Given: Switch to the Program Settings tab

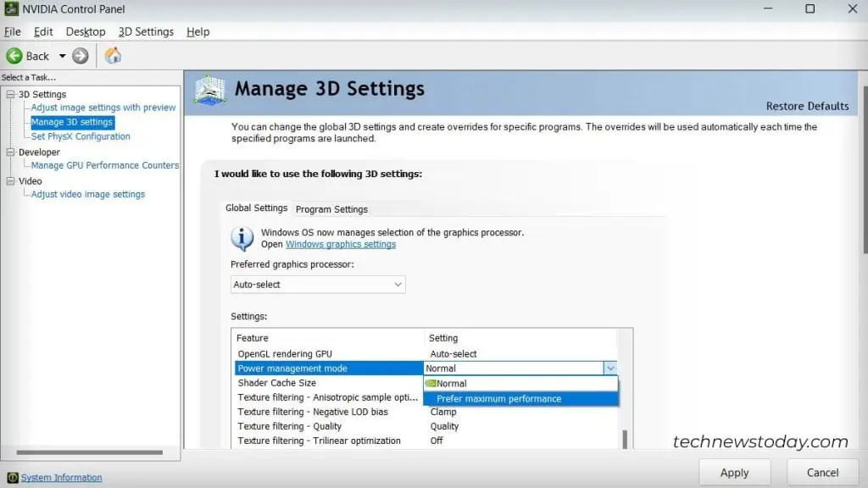Looking at the screenshot, I should (331, 209).
